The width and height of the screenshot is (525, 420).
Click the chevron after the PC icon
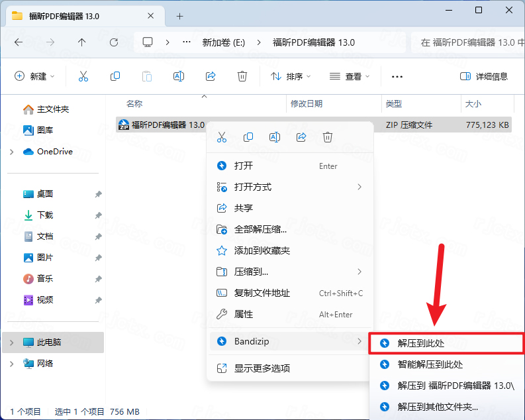coord(167,42)
